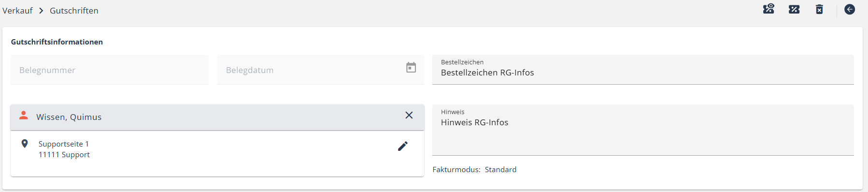Click the Fakturmodus Standard value
This screenshot has height=192, width=868.
tap(500, 170)
